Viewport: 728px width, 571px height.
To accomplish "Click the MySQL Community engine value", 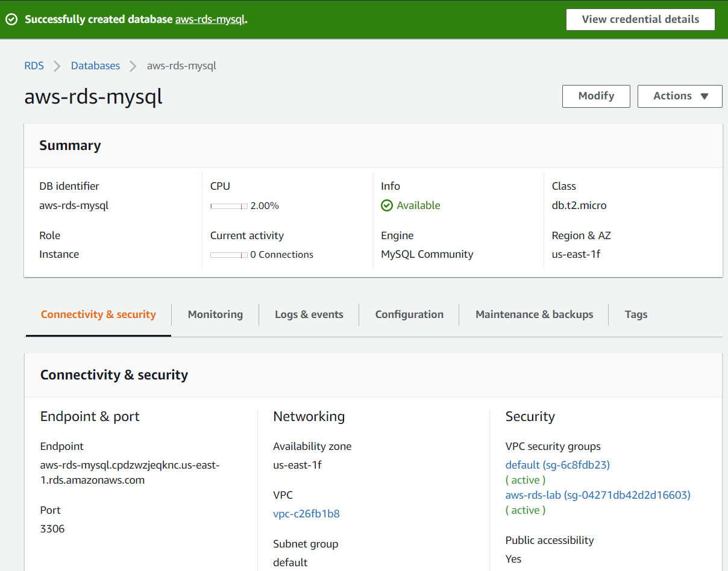I will tap(427, 254).
